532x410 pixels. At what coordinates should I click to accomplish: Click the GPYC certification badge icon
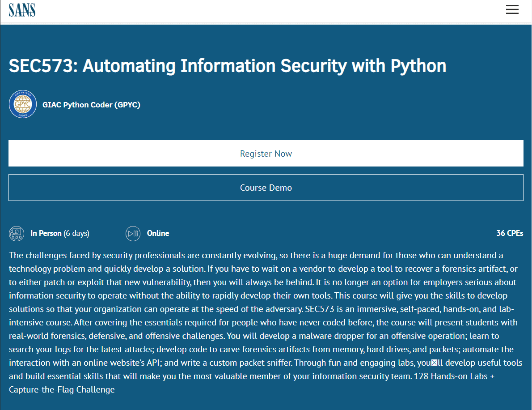pyautogui.click(x=23, y=105)
